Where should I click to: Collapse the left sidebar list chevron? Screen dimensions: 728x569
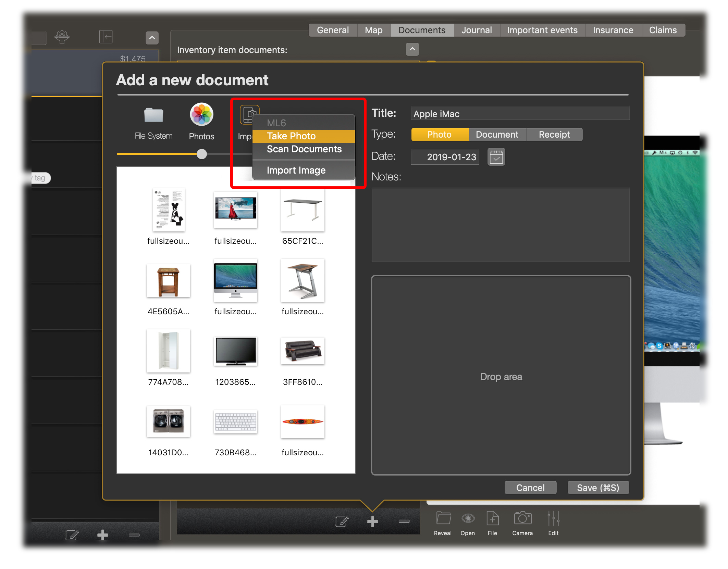point(152,38)
